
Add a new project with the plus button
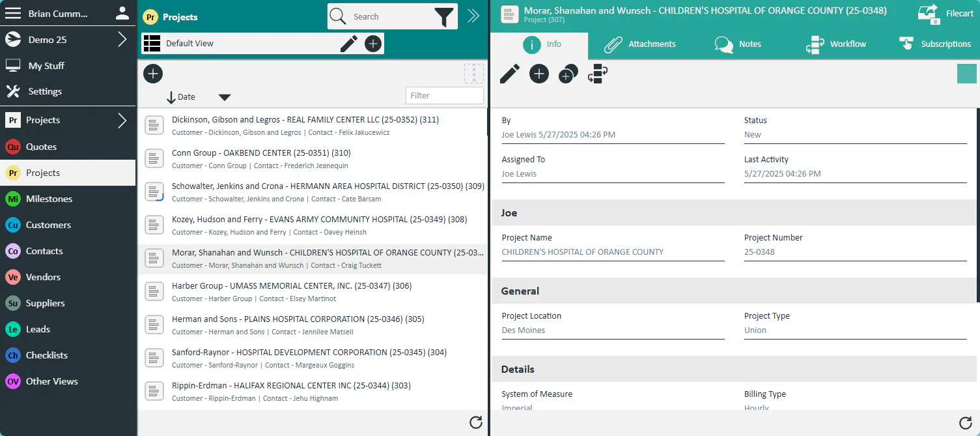153,74
